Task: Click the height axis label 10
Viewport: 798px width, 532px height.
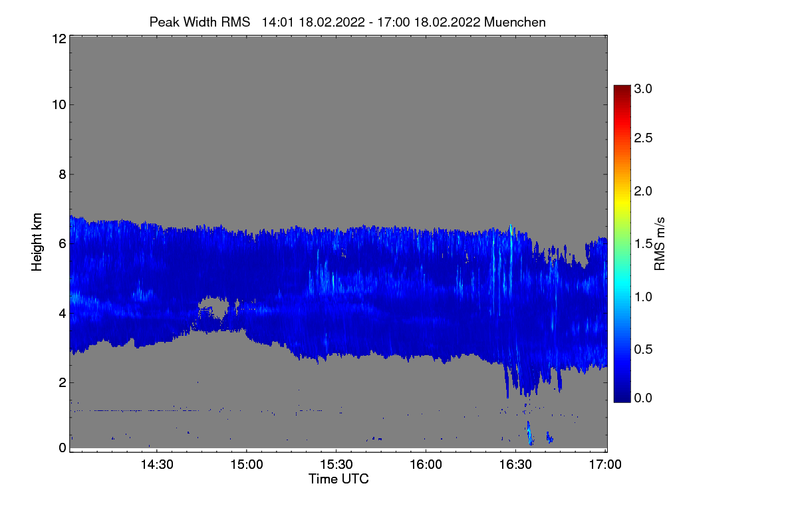Action: pyautogui.click(x=58, y=104)
